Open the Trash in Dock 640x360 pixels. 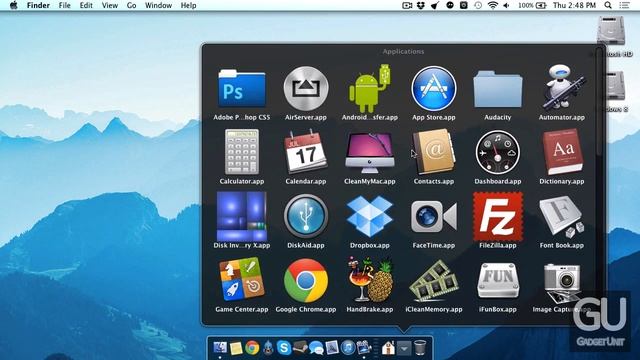pyautogui.click(x=420, y=348)
